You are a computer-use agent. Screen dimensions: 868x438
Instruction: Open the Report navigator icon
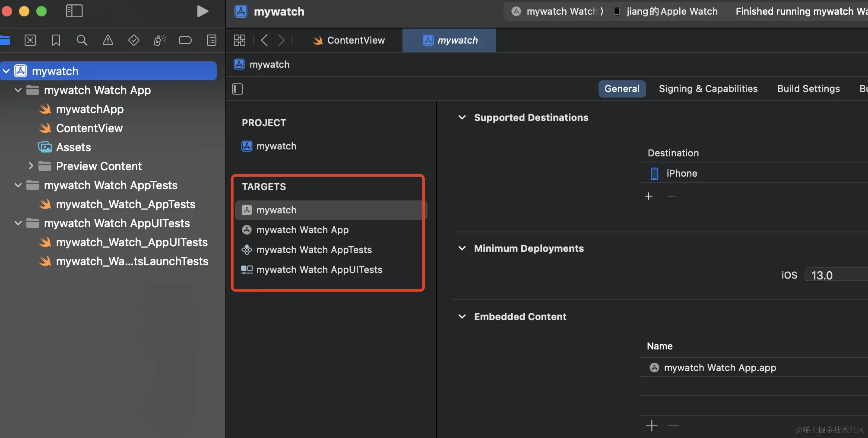point(211,41)
